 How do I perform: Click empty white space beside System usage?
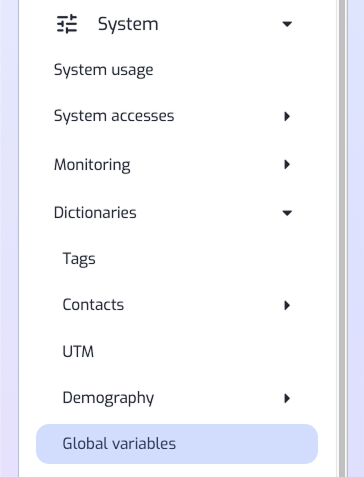click(x=233, y=70)
